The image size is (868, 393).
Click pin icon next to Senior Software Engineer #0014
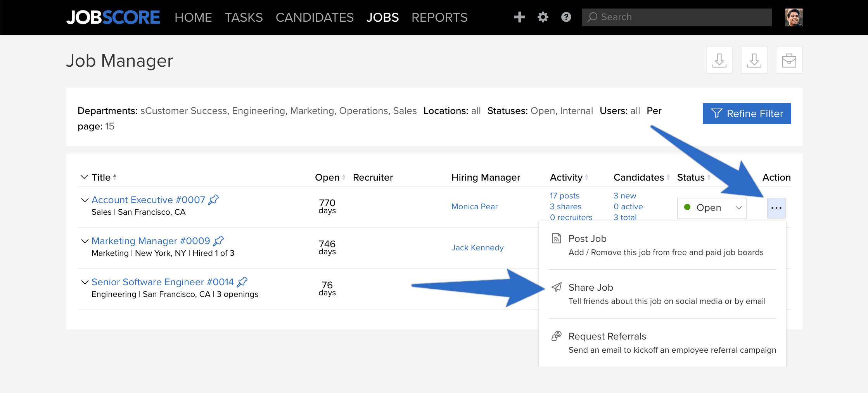tap(242, 282)
